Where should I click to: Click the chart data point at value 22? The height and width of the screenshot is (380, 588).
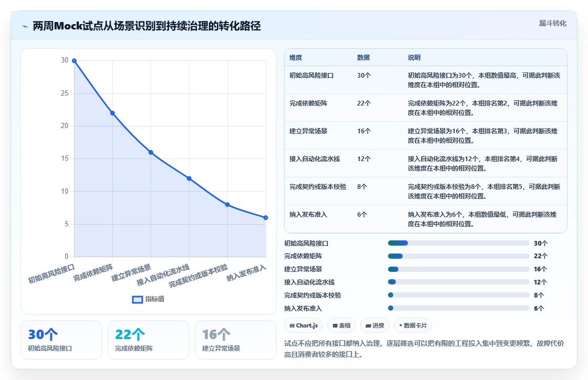[x=112, y=113]
